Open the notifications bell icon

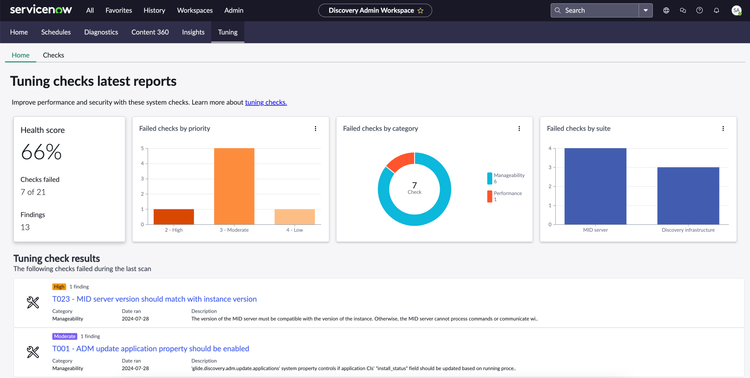pyautogui.click(x=716, y=11)
